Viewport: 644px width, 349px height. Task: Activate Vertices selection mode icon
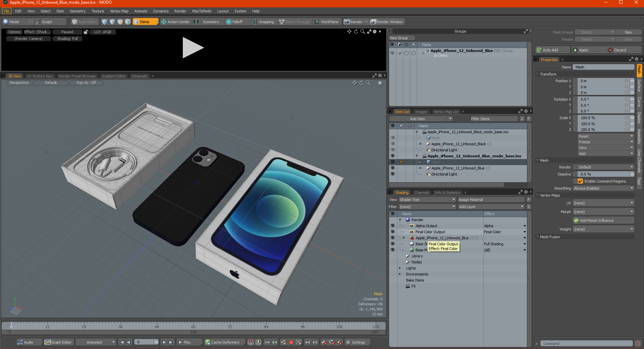[105, 22]
